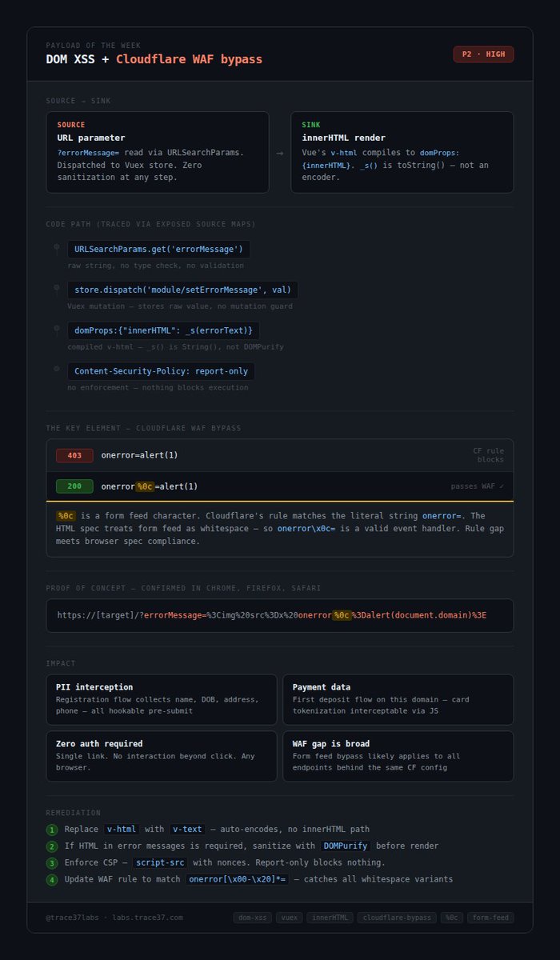Click the WAF gap is broad impact card
The image size is (560, 960).
pos(398,756)
